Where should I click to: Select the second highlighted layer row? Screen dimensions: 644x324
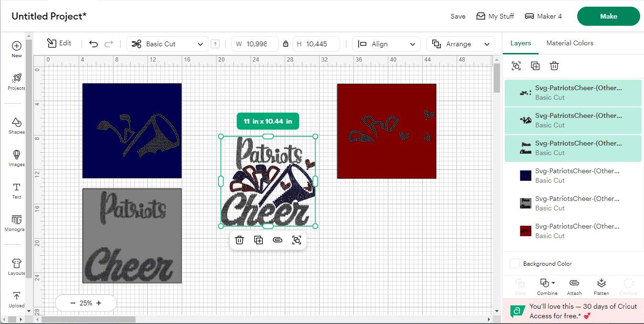pyautogui.click(x=573, y=120)
